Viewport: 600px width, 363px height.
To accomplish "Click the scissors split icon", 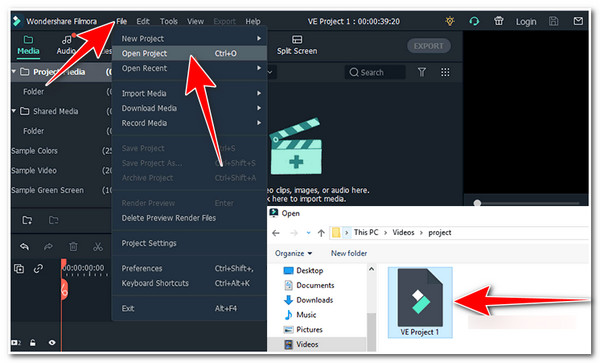I will tap(98, 247).
